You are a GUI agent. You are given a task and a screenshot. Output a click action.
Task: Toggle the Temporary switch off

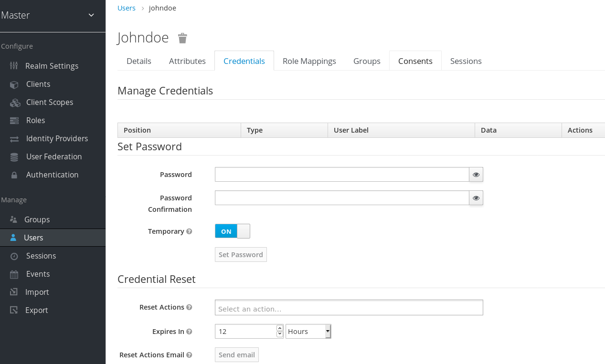[x=233, y=231]
